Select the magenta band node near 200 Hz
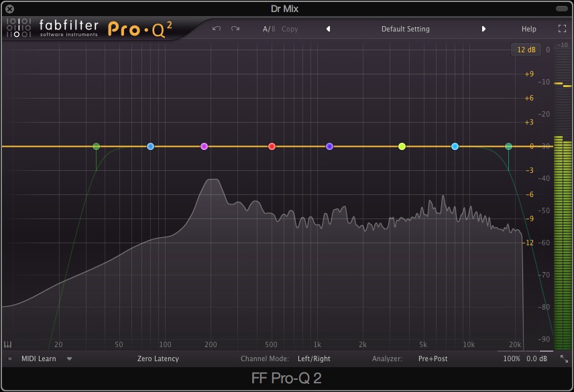This screenshot has height=392, width=574. [205, 146]
